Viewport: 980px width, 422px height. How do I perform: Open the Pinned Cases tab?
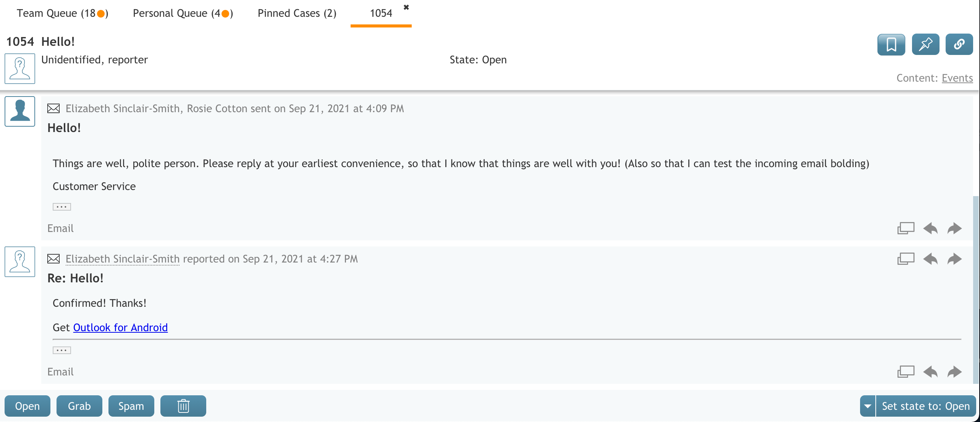point(297,13)
